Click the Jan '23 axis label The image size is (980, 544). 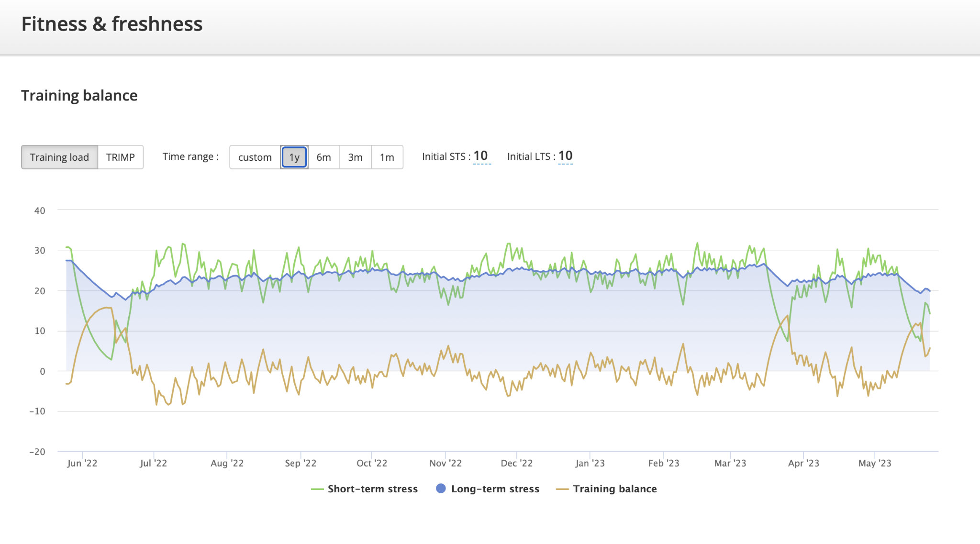coord(590,463)
